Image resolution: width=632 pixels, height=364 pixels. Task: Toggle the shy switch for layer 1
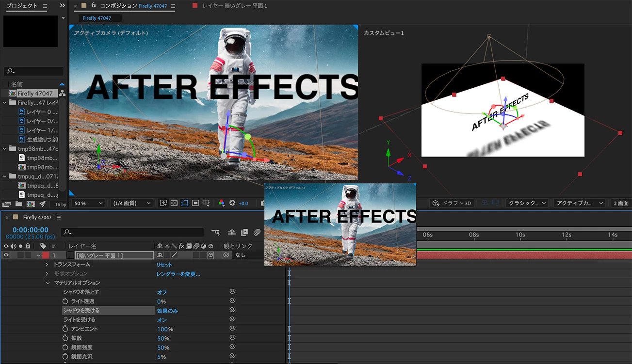click(x=160, y=255)
